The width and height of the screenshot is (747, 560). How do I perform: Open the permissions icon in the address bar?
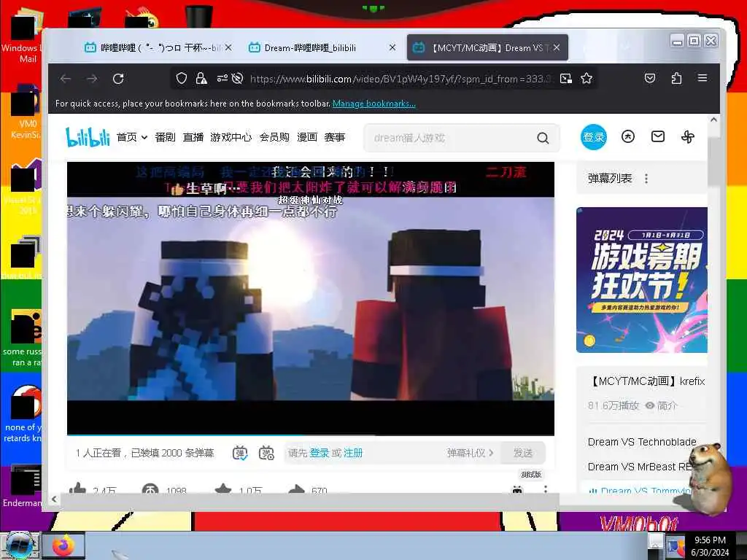click(222, 79)
